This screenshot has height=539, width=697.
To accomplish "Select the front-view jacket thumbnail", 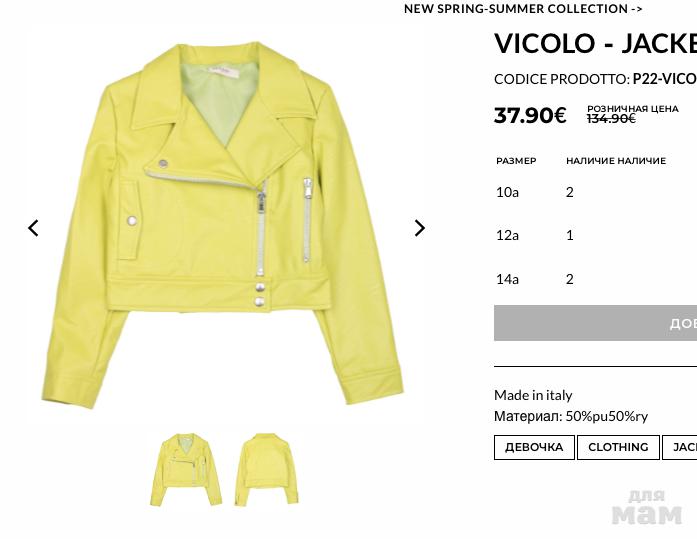I will (x=185, y=470).
